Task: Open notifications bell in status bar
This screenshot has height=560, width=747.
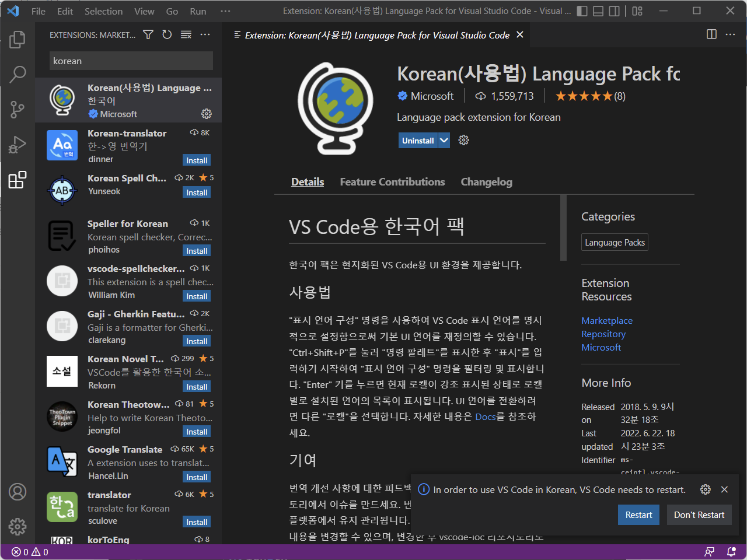Action: coord(731,552)
